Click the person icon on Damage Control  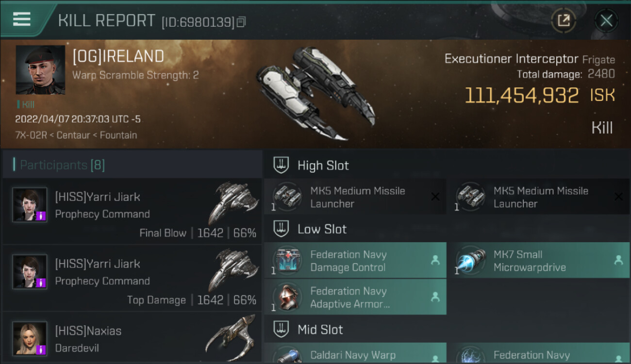[x=435, y=260]
